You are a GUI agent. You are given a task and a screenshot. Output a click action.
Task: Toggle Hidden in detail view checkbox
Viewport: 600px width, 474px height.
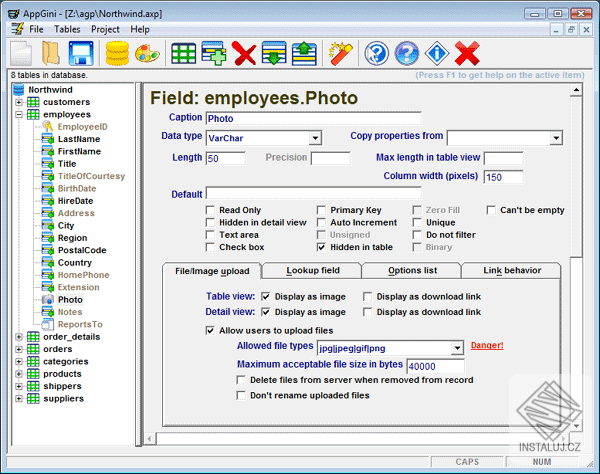click(x=210, y=222)
